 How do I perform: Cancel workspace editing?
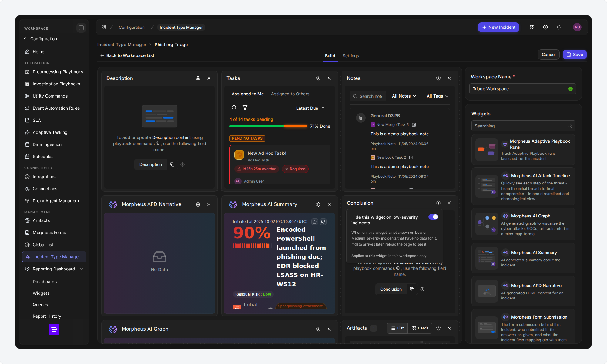pyautogui.click(x=548, y=55)
